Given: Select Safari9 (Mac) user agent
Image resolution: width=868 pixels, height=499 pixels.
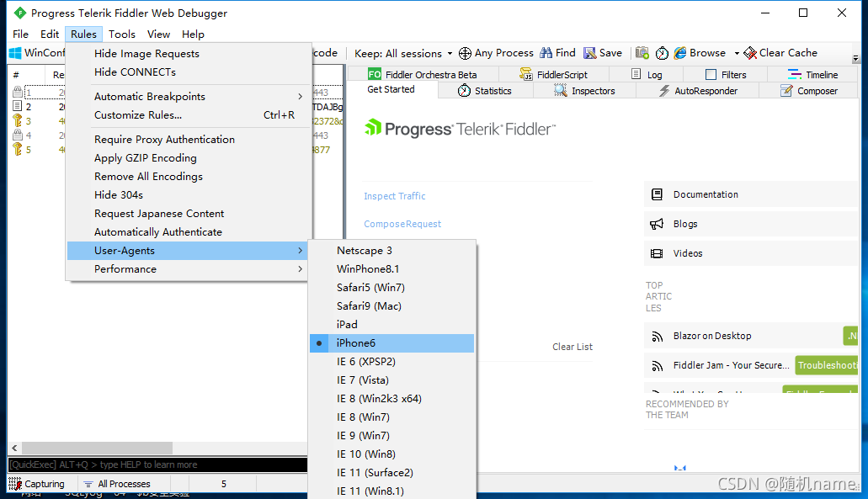Looking at the screenshot, I should (392, 306).
